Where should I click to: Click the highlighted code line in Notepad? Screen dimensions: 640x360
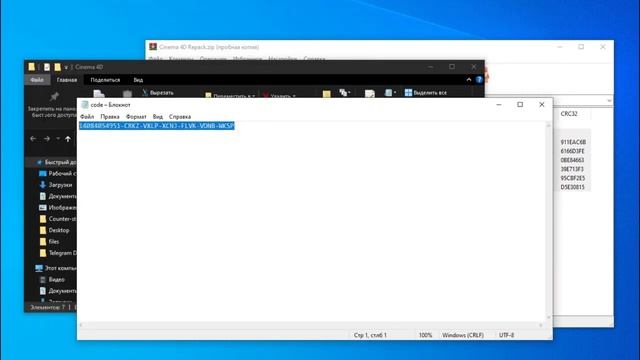(x=157, y=126)
